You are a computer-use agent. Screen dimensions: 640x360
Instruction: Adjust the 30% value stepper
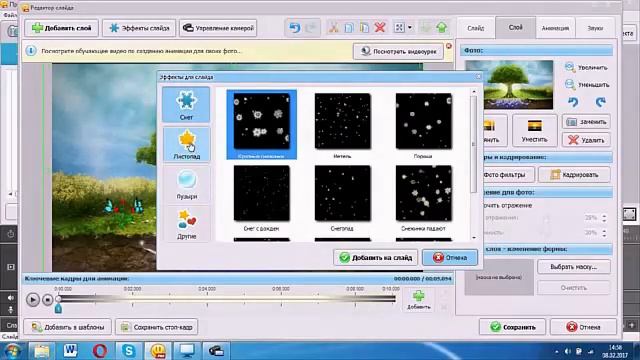604,233
